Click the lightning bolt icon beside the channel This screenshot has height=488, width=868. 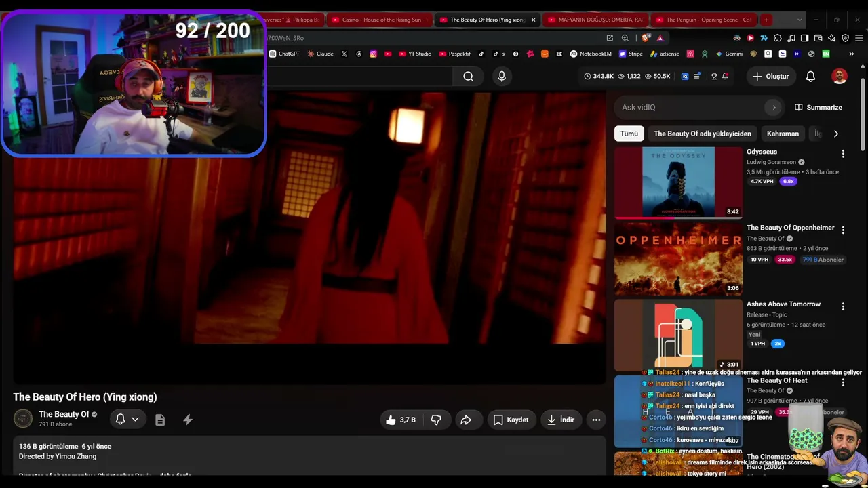coord(188,420)
